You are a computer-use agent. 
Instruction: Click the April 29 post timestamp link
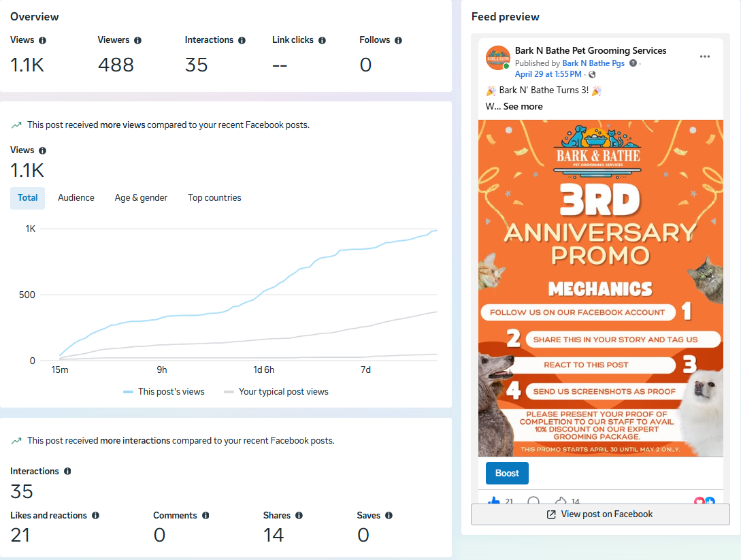click(548, 74)
